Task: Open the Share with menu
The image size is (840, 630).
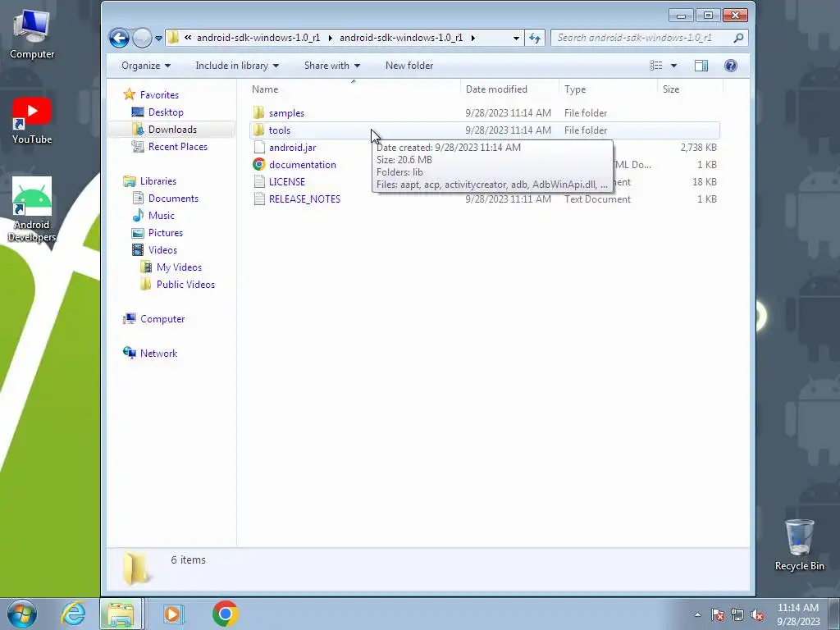Action: [x=331, y=66]
